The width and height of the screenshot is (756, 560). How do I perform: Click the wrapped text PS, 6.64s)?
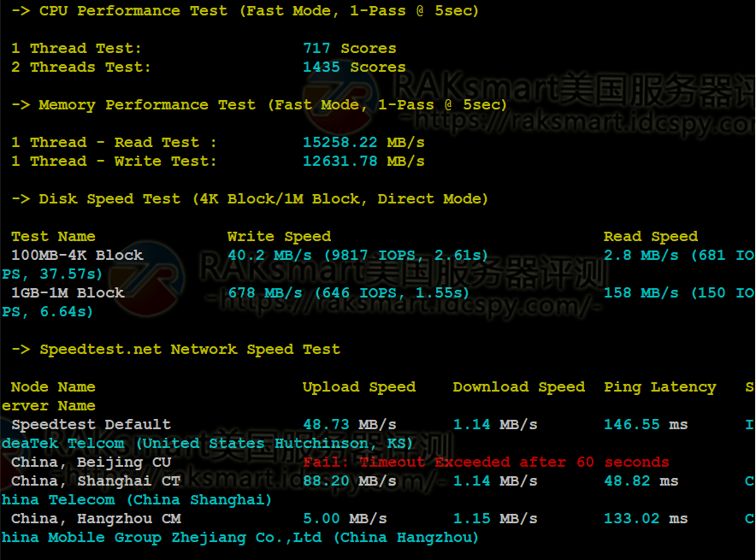pos(47,311)
